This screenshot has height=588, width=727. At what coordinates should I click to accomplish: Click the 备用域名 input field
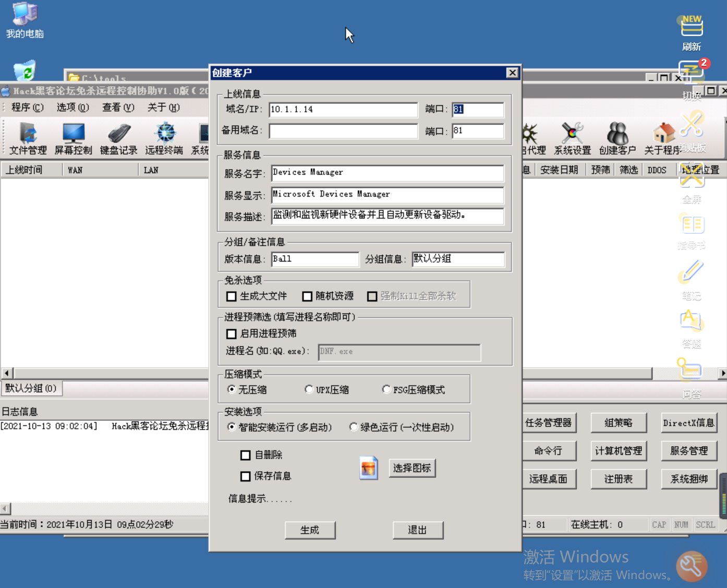(344, 131)
